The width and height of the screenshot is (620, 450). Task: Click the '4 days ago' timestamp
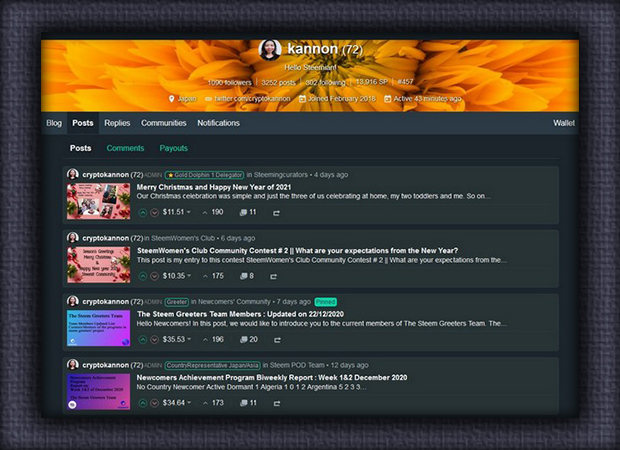pos(331,174)
